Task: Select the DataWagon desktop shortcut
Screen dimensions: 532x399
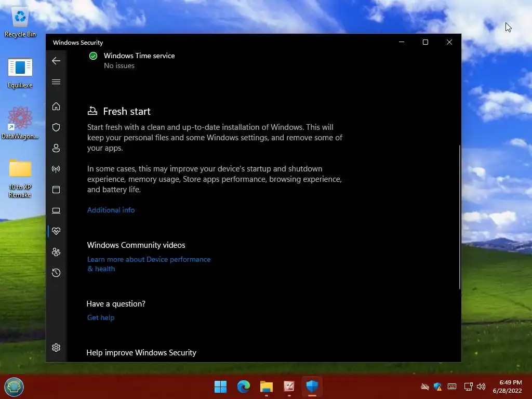Action: tap(20, 123)
